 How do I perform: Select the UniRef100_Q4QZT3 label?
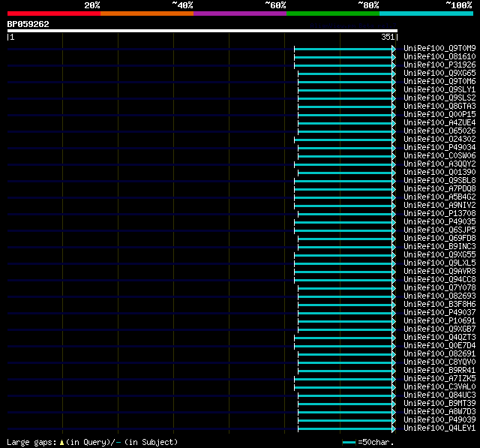[x=439, y=338]
